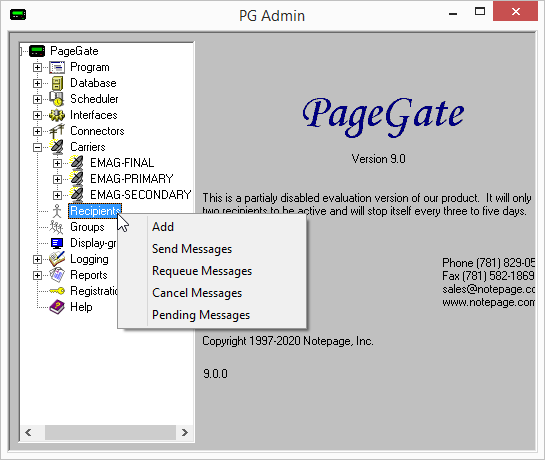The height and width of the screenshot is (460, 545).
Task: Choose Add from the context menu
Action: point(212,227)
